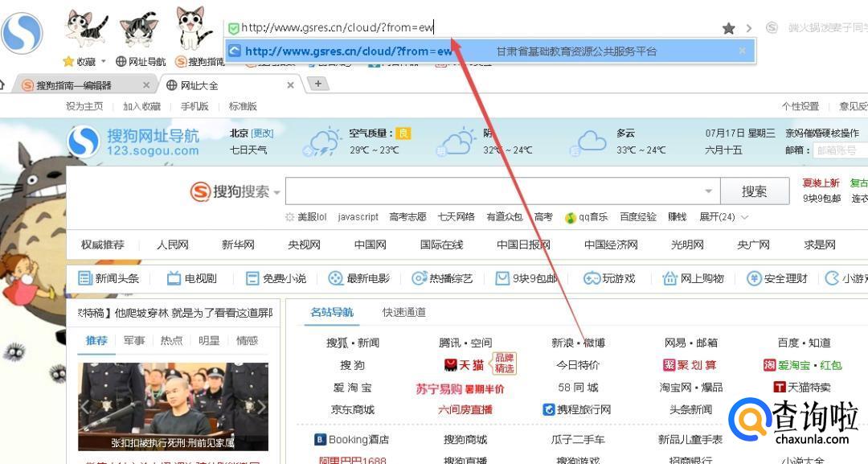Click the 搜索 button
This screenshot has width=868, height=464.
click(755, 191)
